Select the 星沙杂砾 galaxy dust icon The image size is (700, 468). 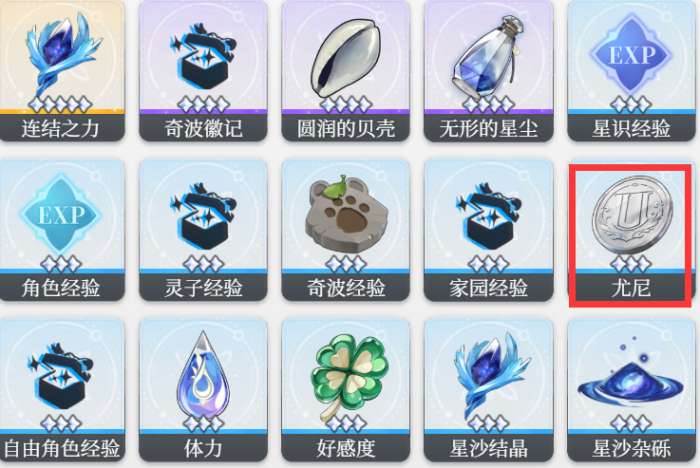coord(630,380)
